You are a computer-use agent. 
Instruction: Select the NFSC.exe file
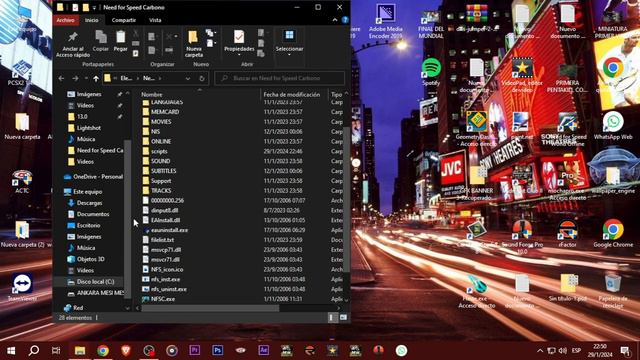coord(163,299)
